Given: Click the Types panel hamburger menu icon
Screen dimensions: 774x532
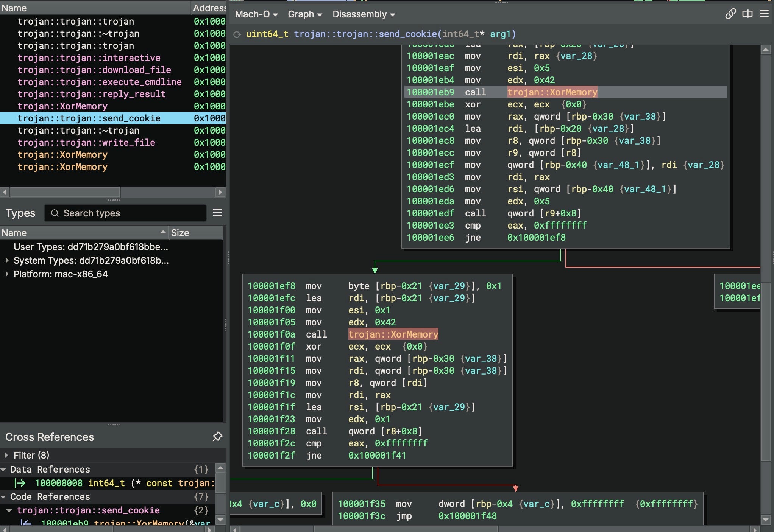Looking at the screenshot, I should coord(217,213).
